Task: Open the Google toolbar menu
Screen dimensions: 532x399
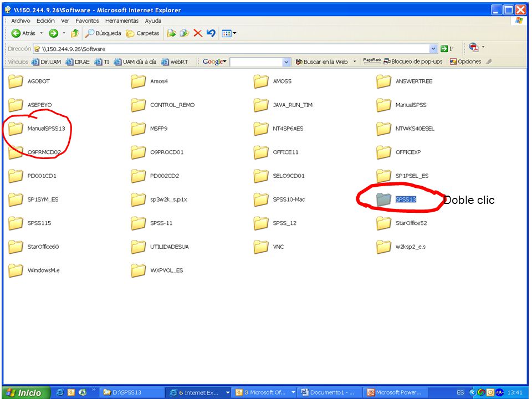Action: [214, 62]
